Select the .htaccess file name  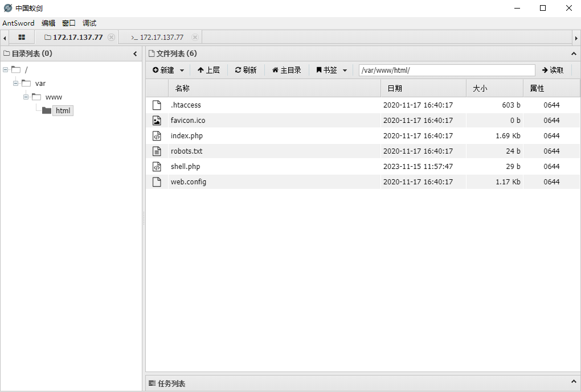[x=186, y=105]
